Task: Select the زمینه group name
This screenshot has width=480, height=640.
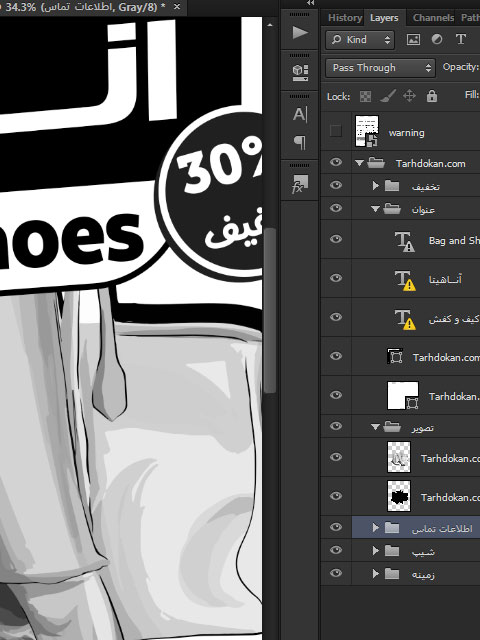Action: (x=423, y=575)
